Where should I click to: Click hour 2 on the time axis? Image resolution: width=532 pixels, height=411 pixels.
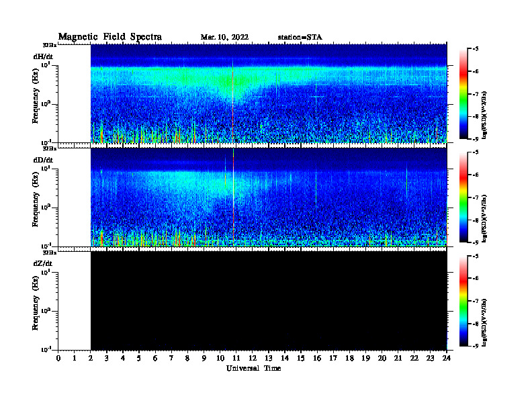pos(91,358)
